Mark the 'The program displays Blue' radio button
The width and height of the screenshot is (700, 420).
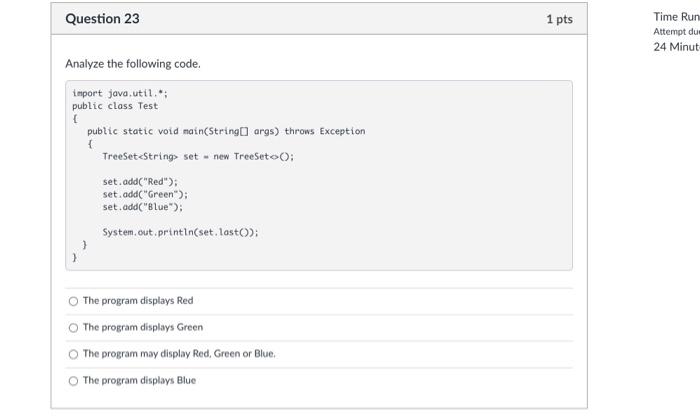[x=73, y=380]
